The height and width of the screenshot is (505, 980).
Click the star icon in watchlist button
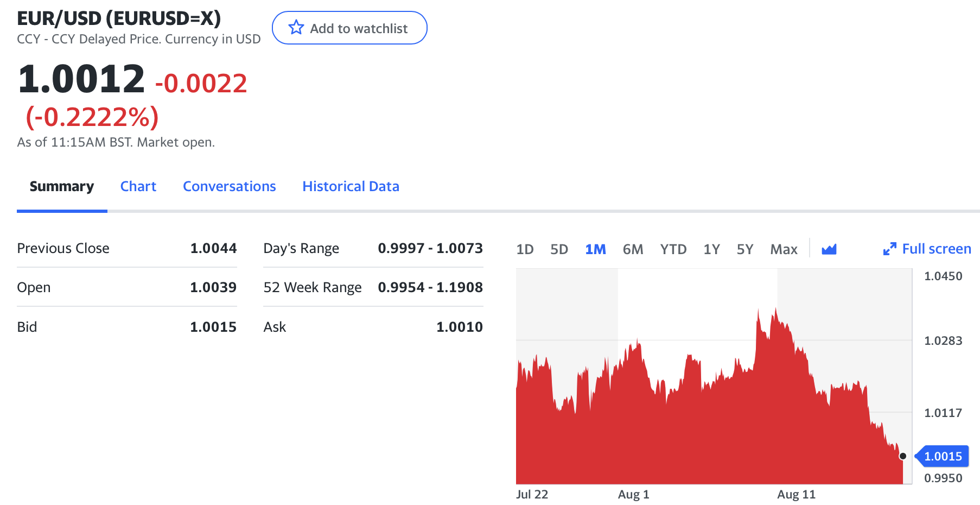coord(296,28)
